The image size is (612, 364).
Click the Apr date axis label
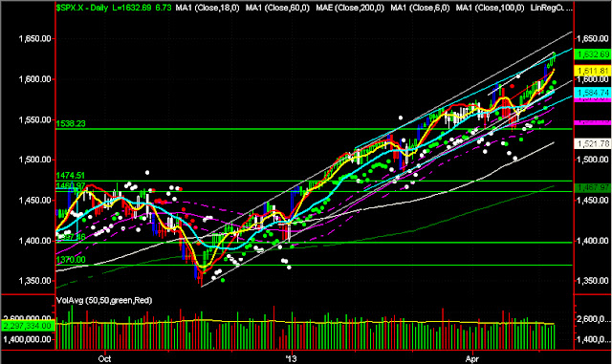click(471, 358)
